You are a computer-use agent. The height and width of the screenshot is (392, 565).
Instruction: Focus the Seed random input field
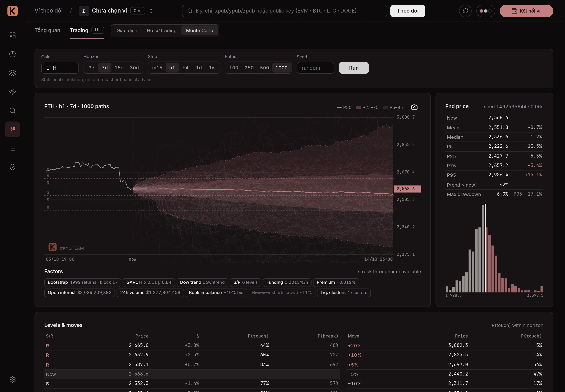click(x=315, y=68)
